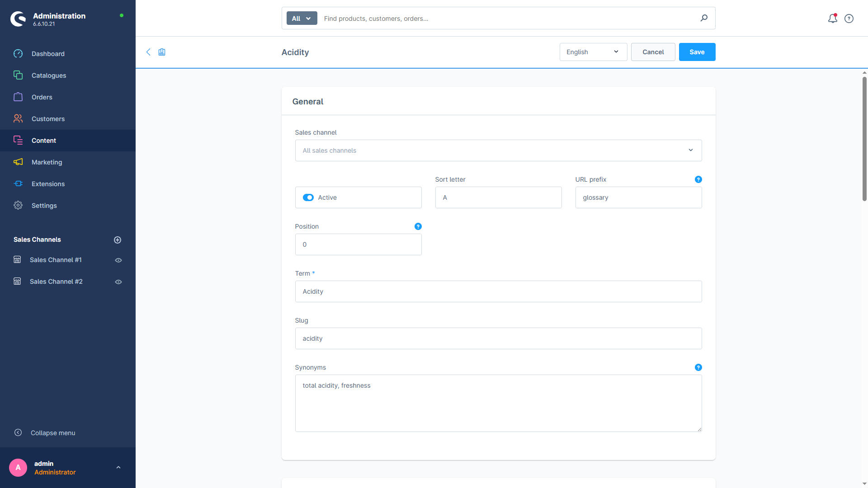Click the Extensions plug icon

[x=18, y=184]
